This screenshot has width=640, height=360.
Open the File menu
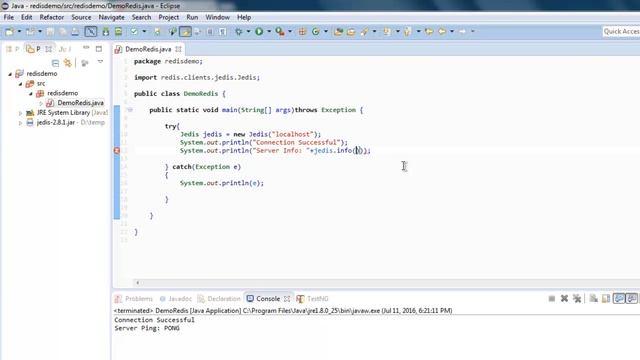[9, 17]
